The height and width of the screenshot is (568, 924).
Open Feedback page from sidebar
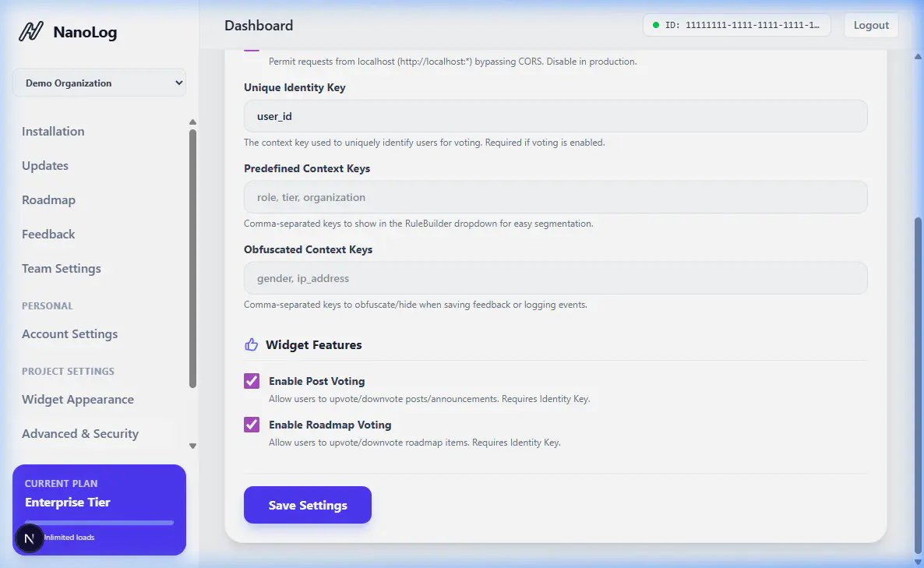(x=48, y=235)
